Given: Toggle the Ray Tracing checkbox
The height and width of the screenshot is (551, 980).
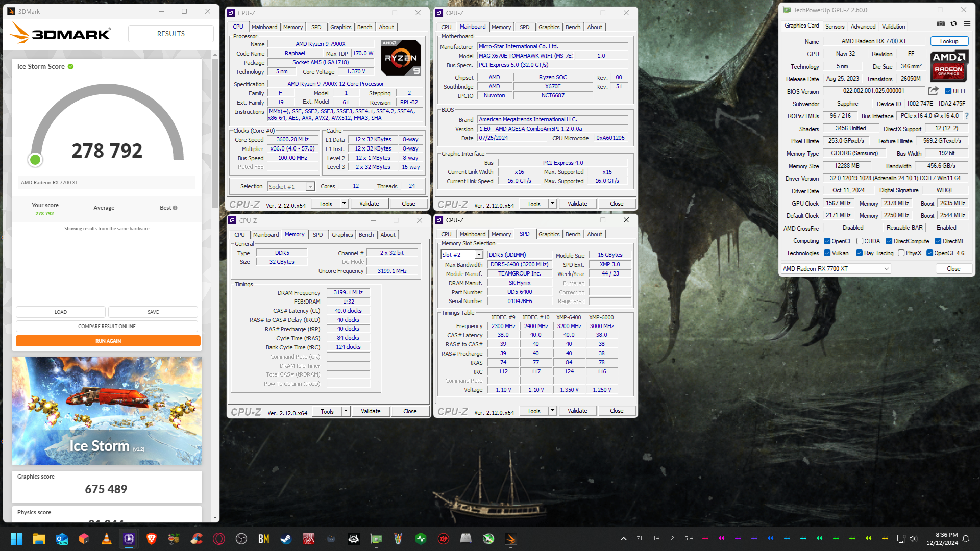Looking at the screenshot, I should [859, 253].
